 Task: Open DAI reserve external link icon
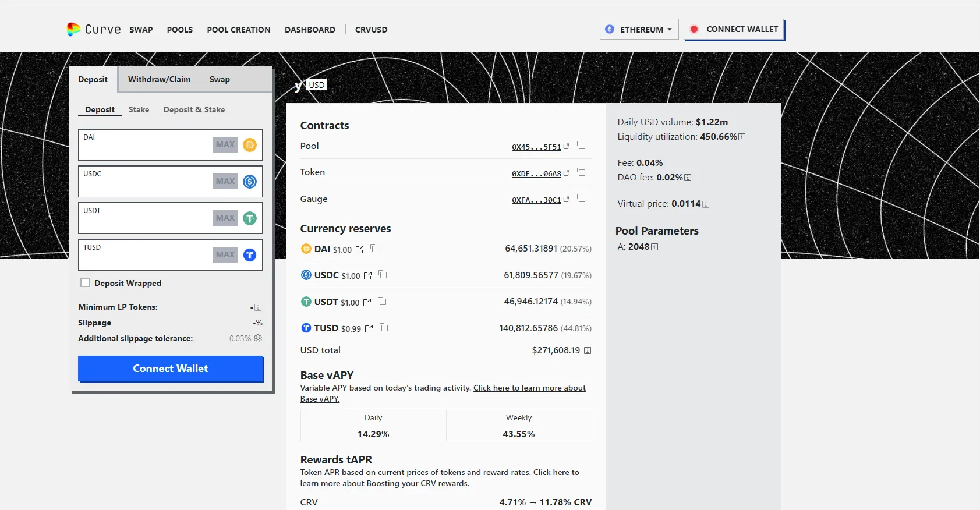pos(359,250)
